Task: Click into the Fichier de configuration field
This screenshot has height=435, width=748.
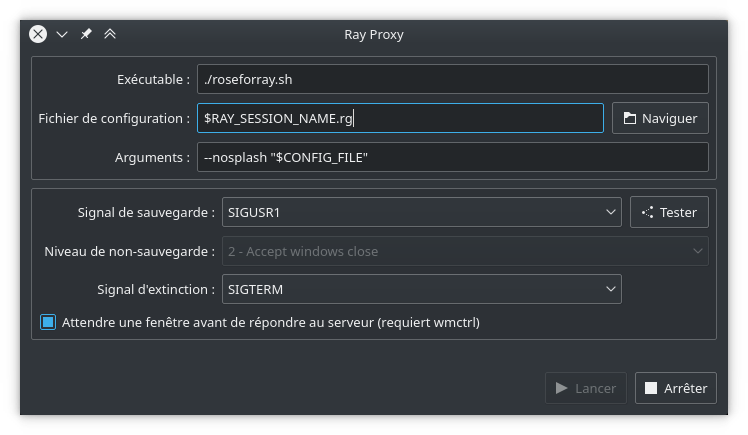Action: [x=400, y=118]
